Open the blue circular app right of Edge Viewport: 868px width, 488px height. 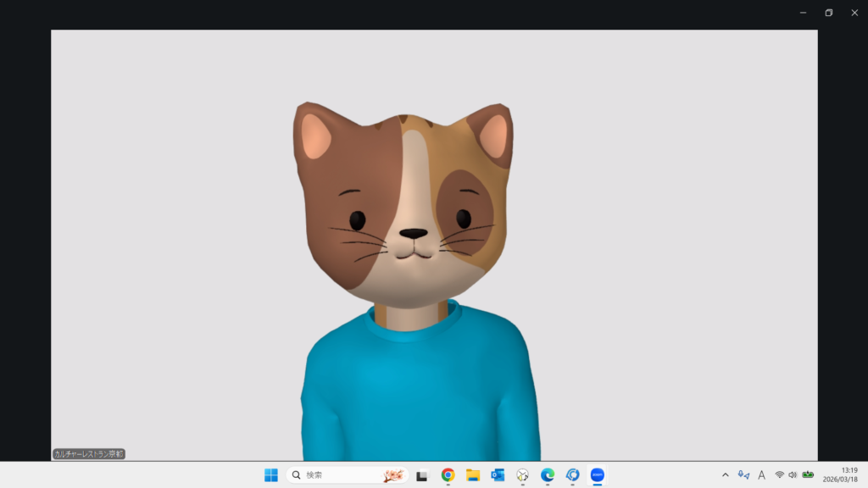coord(572,475)
